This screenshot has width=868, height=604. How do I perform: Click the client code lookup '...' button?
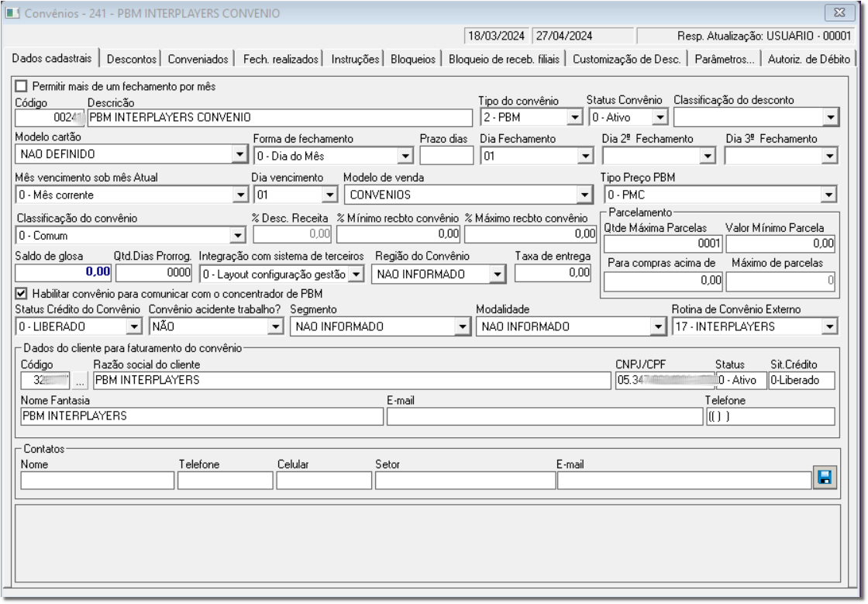[81, 381]
